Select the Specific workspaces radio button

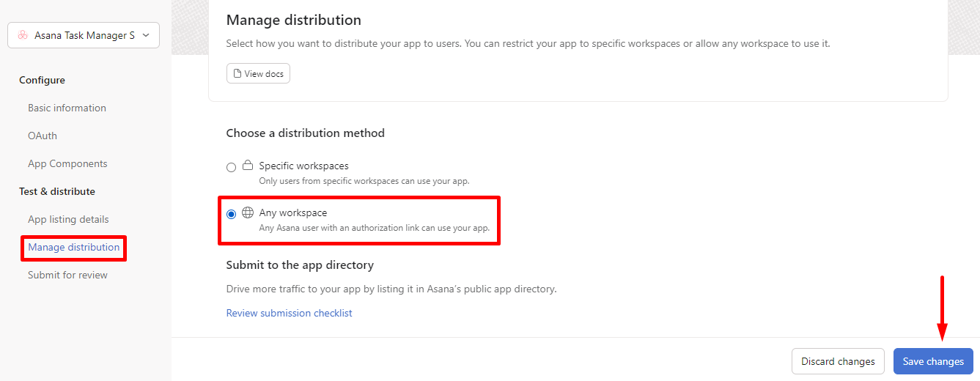click(232, 167)
